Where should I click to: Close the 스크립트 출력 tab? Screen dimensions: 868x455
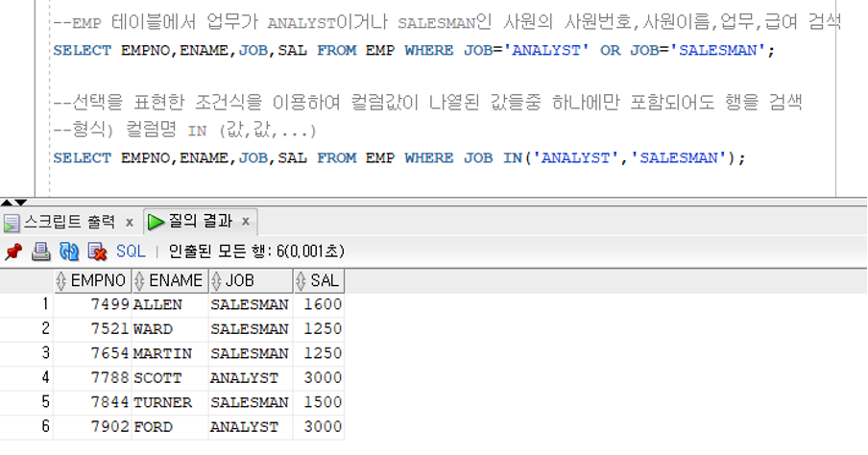click(x=130, y=223)
